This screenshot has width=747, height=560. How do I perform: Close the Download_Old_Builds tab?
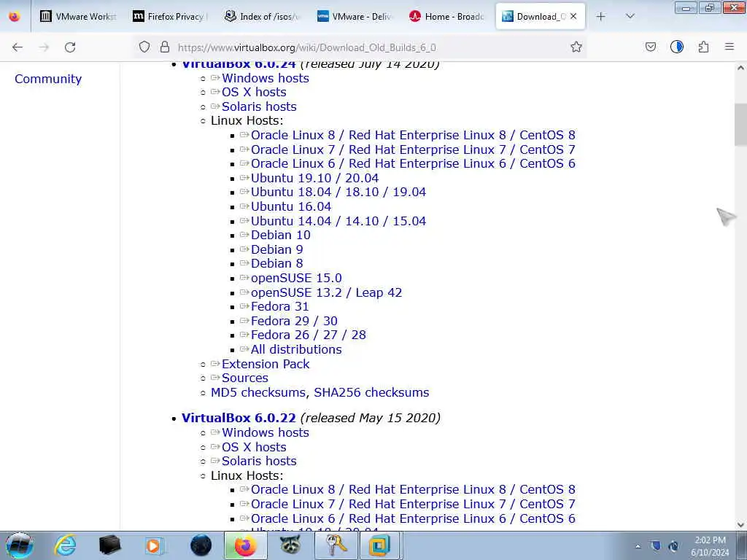click(x=573, y=16)
